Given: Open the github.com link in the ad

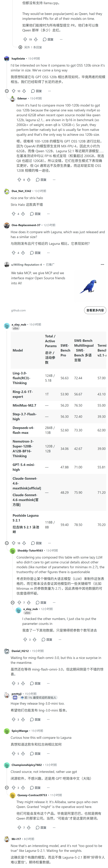Looking at the screenshot, I should pyautogui.click(x=18, y=310).
